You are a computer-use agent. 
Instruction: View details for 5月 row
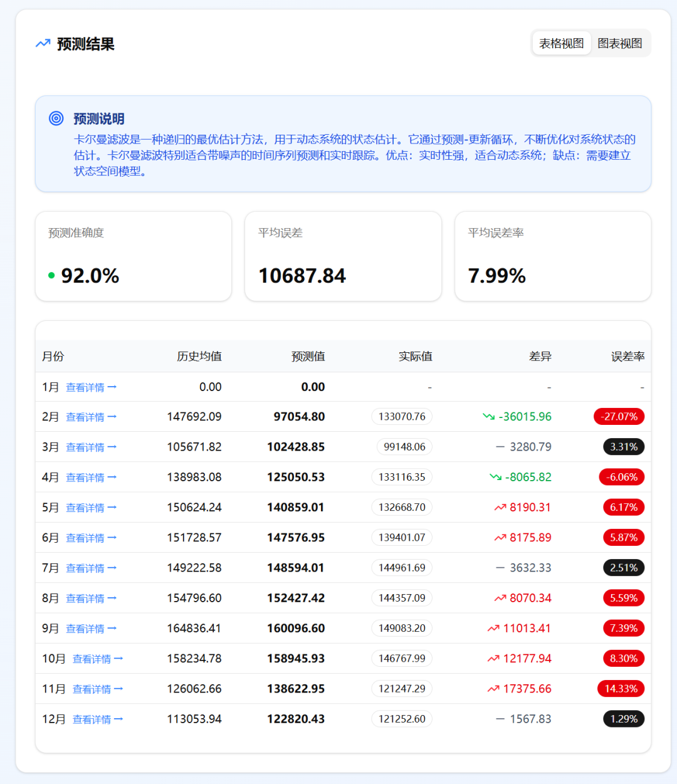[x=91, y=508]
